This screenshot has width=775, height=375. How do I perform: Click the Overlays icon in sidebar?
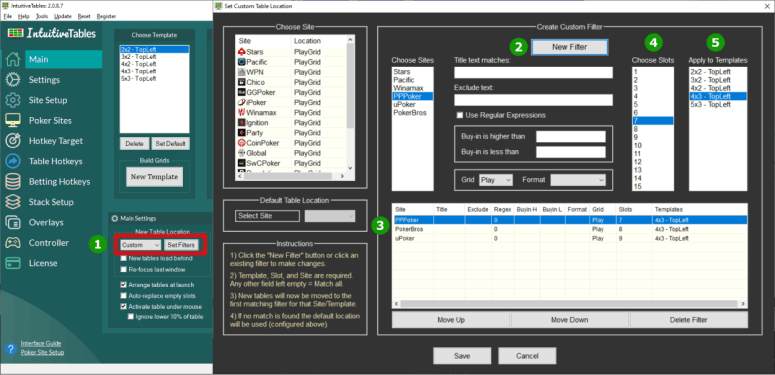pyautogui.click(x=13, y=222)
